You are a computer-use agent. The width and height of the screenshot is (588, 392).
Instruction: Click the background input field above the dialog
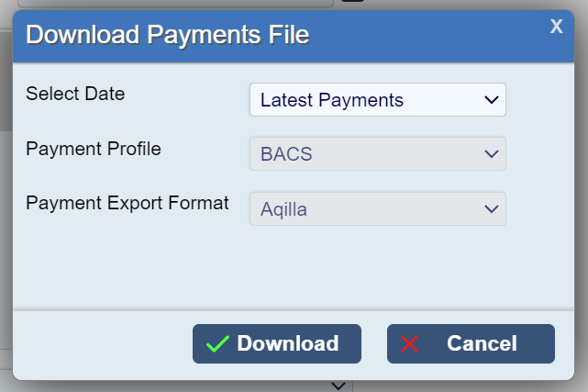174,4
